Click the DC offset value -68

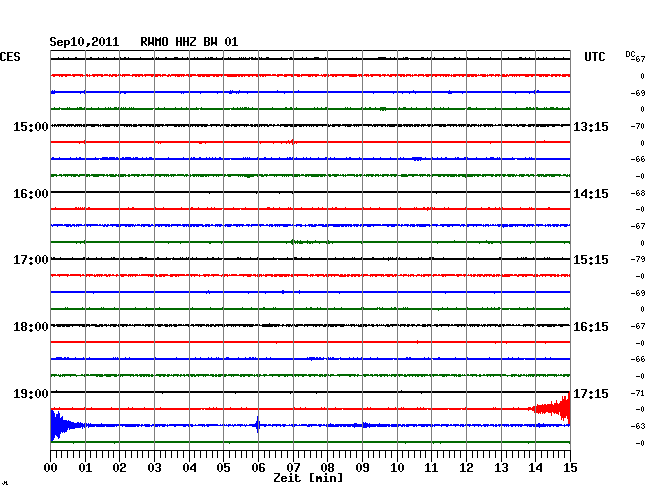[x=638, y=193]
